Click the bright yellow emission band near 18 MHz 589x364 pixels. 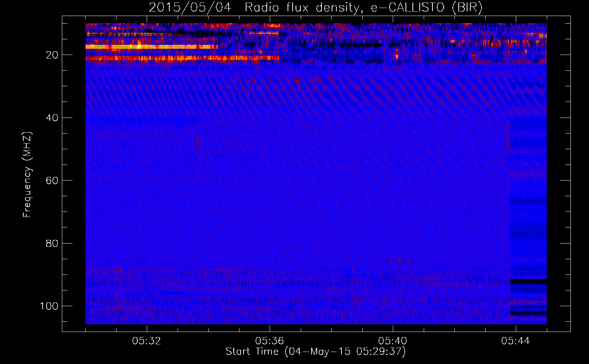click(151, 47)
